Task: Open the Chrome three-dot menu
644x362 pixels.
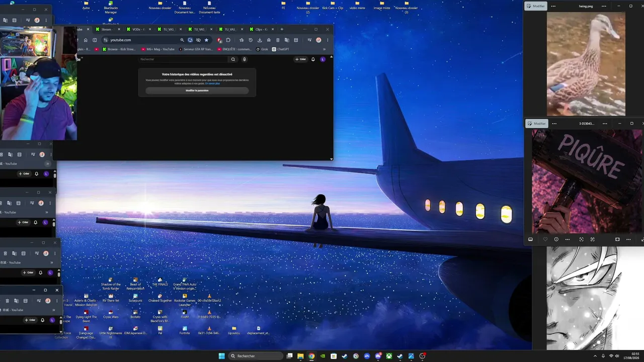Action: pyautogui.click(x=327, y=40)
